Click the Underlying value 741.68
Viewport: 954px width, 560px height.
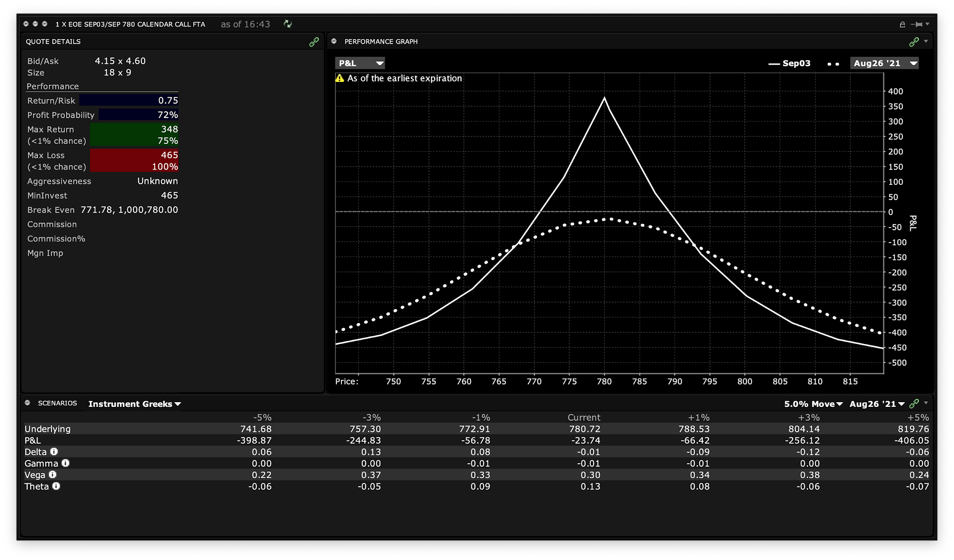click(256, 429)
